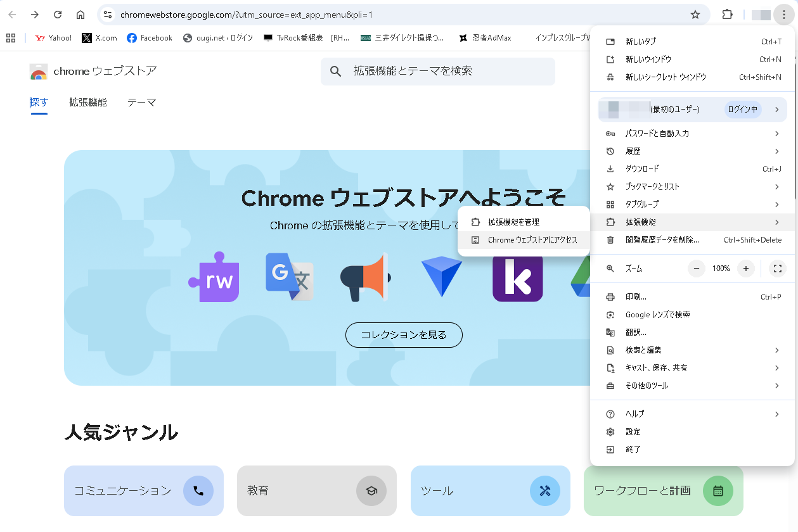Click the X.com bookmark icon

click(x=86, y=37)
